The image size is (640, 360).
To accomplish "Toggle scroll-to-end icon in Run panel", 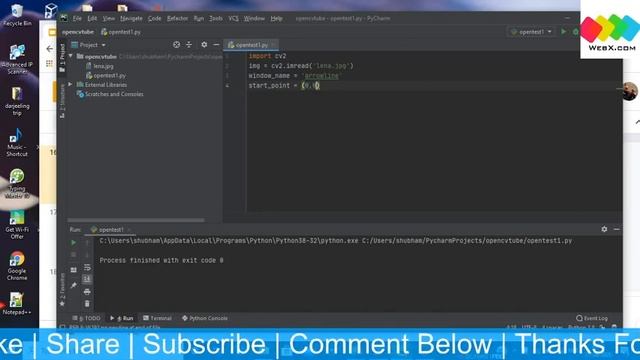I will click(x=87, y=279).
